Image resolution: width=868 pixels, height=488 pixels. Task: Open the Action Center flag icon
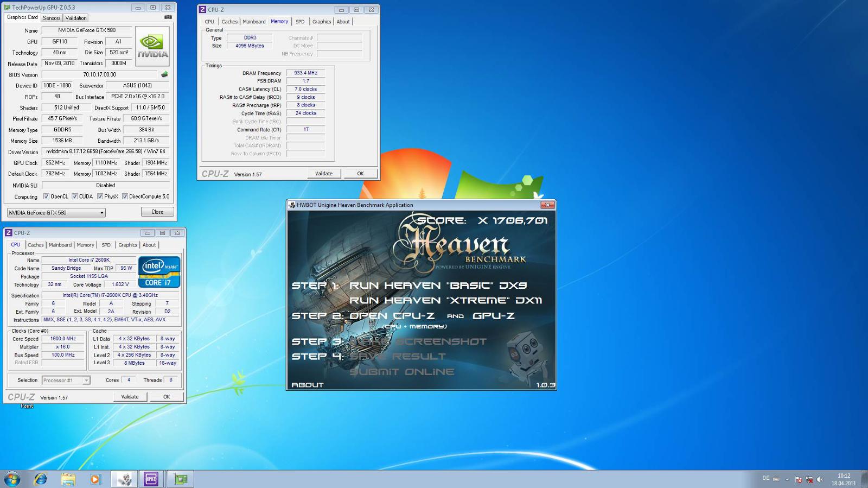point(798,479)
